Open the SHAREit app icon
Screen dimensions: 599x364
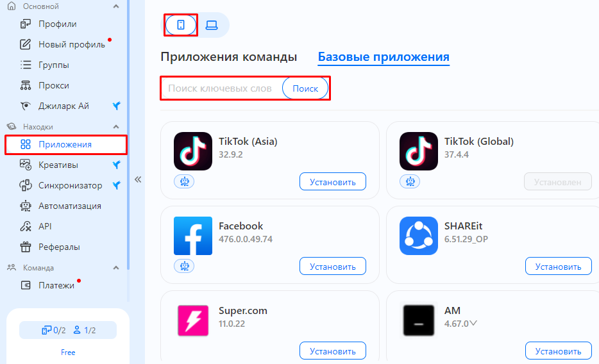pos(419,236)
